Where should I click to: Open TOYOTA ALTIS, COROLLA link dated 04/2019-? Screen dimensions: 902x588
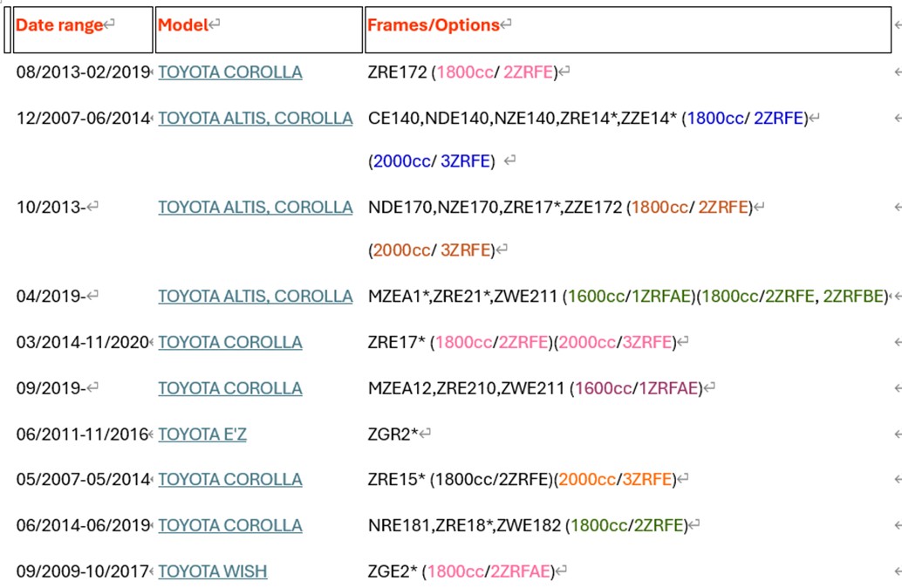[256, 297]
